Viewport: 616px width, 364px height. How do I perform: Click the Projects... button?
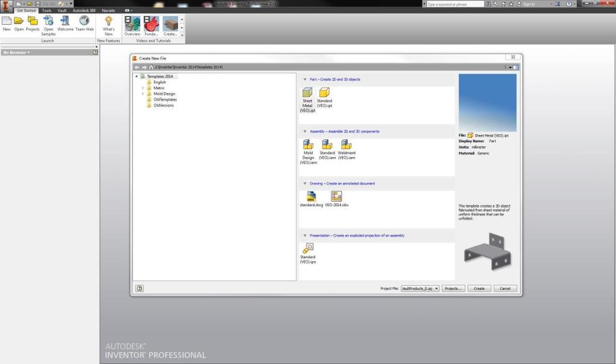454,289
